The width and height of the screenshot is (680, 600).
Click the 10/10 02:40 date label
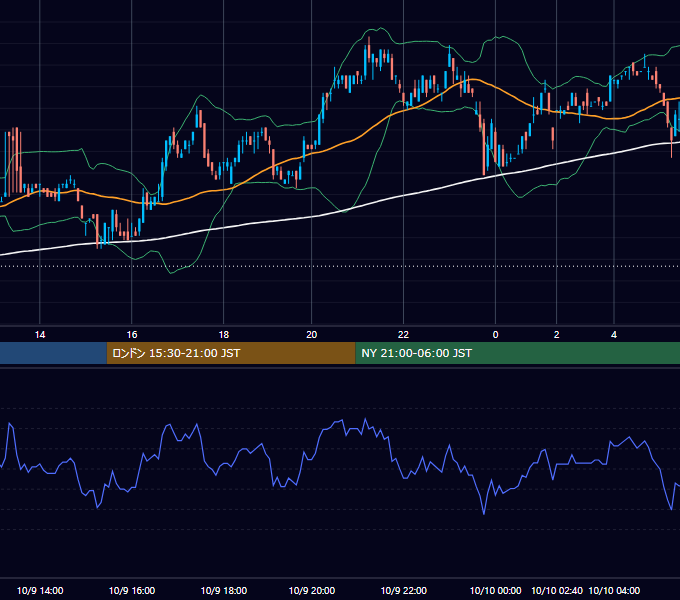pos(557,590)
